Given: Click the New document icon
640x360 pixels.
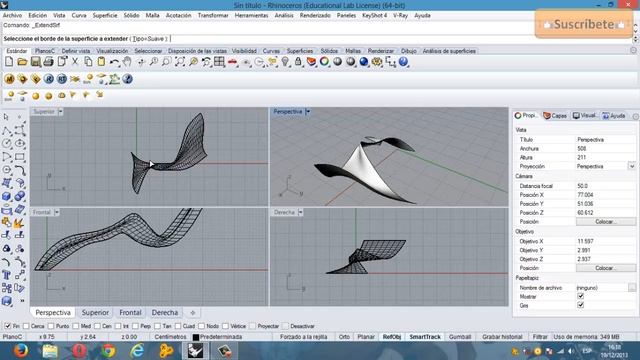Looking at the screenshot, I should (9, 62).
